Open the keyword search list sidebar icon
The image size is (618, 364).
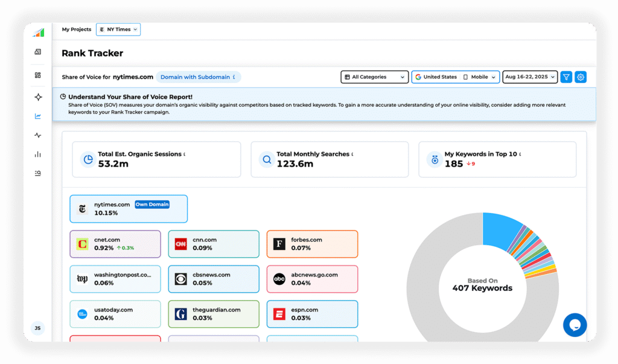coord(38,174)
